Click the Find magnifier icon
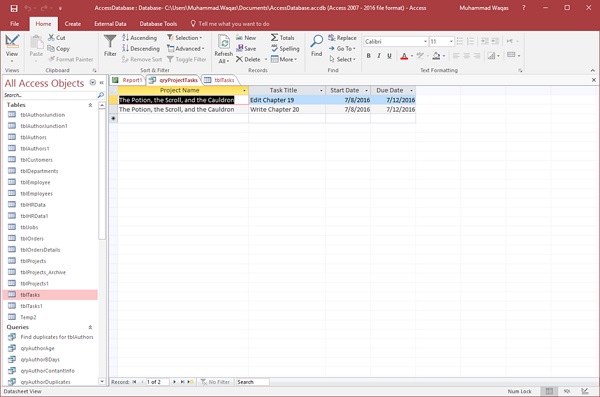The width and height of the screenshot is (600, 397). [x=316, y=41]
